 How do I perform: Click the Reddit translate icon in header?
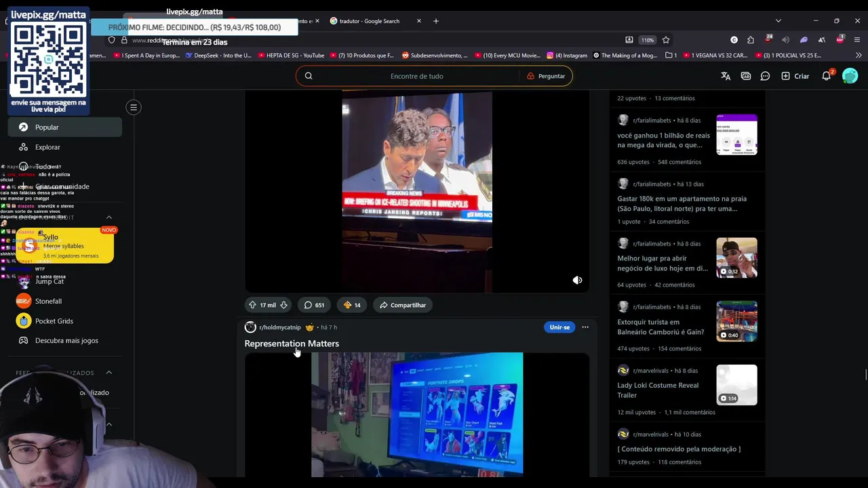pyautogui.click(x=726, y=76)
